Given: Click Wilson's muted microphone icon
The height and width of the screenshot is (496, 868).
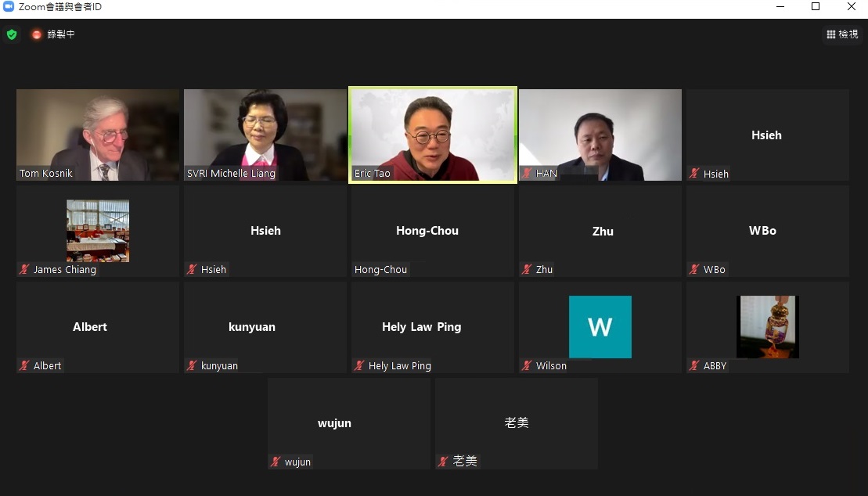Looking at the screenshot, I should [527, 365].
